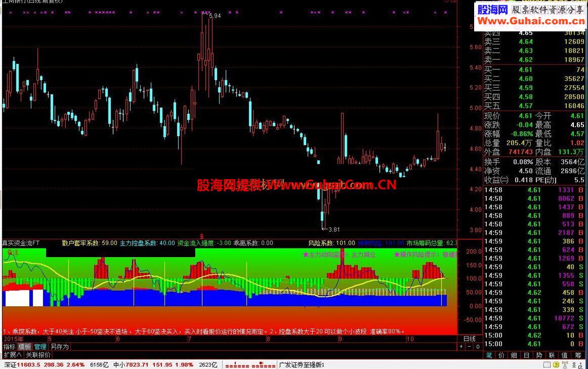Click 外盘 value 741743

(x=521, y=152)
